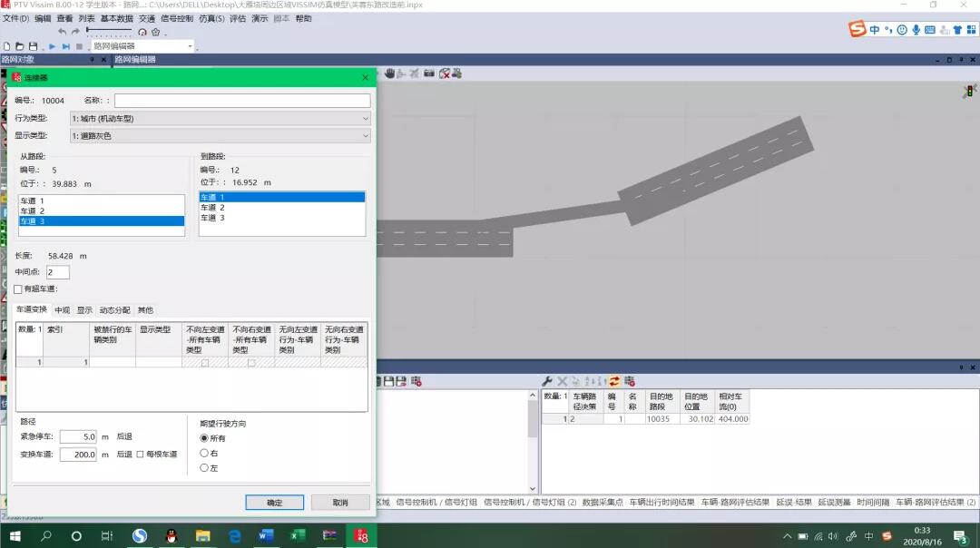Screen dimensions: 980x548
Task: Toggle the orange synchronization arrows icon
Action: pyautogui.click(x=614, y=381)
